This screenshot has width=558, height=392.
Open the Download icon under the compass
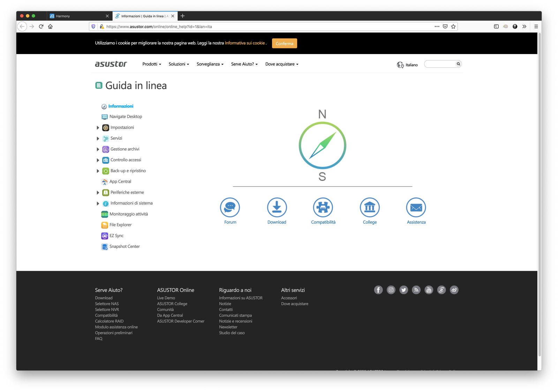(x=277, y=207)
